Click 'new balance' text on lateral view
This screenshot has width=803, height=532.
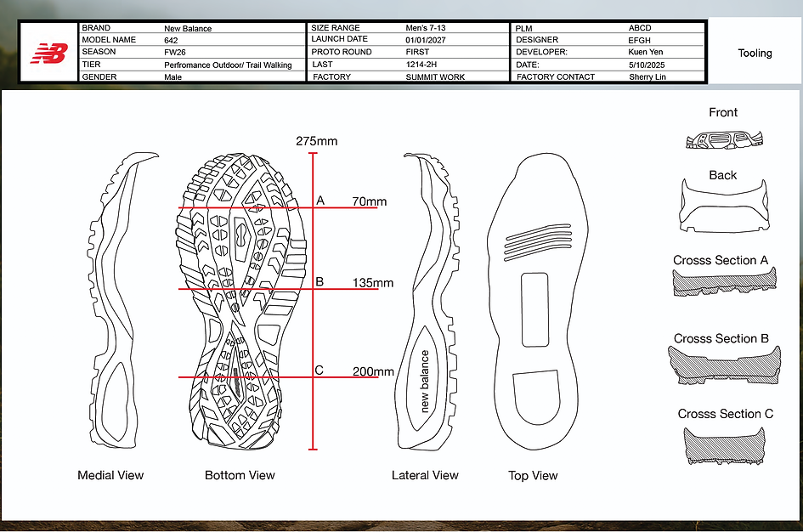click(425, 381)
